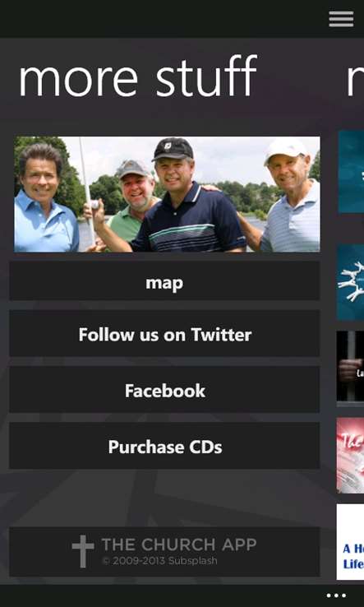Select the 'more stuff' pivot header
The width and height of the screenshot is (364, 607).
coord(138,76)
